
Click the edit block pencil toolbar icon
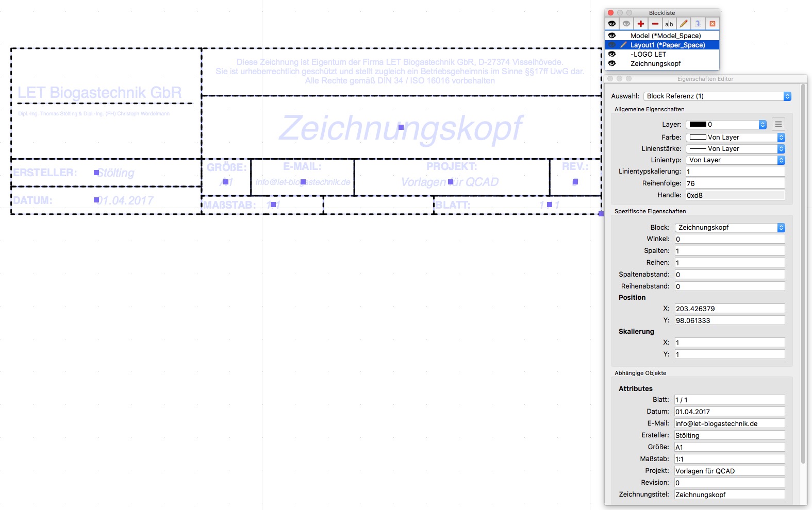click(x=684, y=24)
